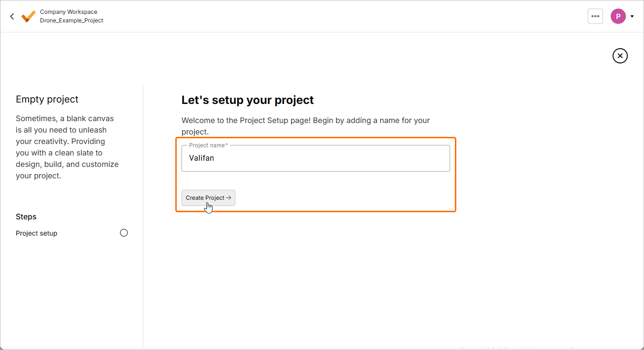Image resolution: width=644 pixels, height=350 pixels.
Task: Click the Project setup step status circle
Action: point(124,233)
